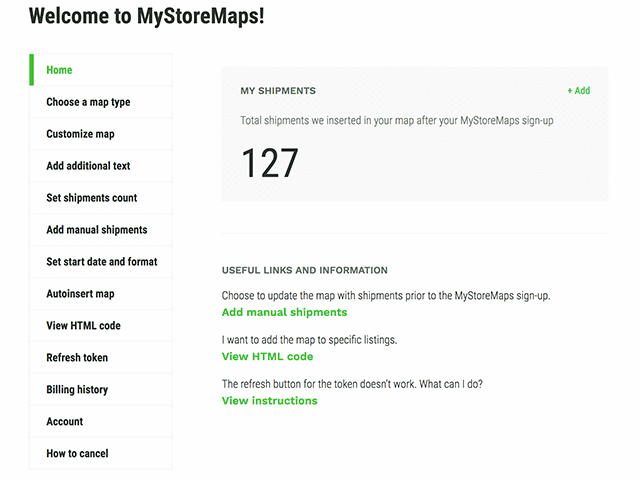Viewport: 640px width, 480px height.
Task: Open How to cancel page
Action: [x=77, y=454]
